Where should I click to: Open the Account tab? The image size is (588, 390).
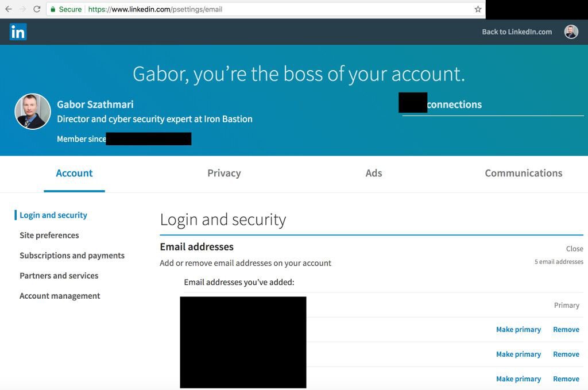click(74, 173)
